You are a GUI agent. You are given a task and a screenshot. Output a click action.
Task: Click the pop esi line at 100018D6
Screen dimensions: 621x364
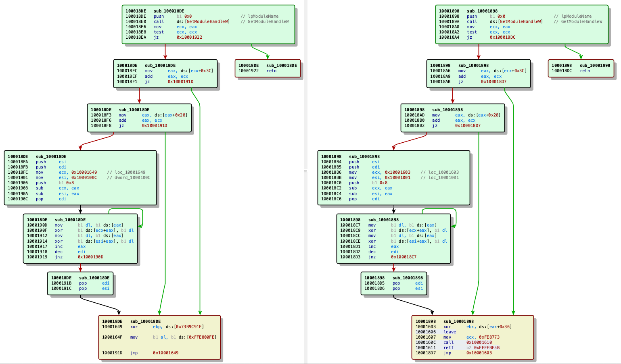tap(394, 289)
